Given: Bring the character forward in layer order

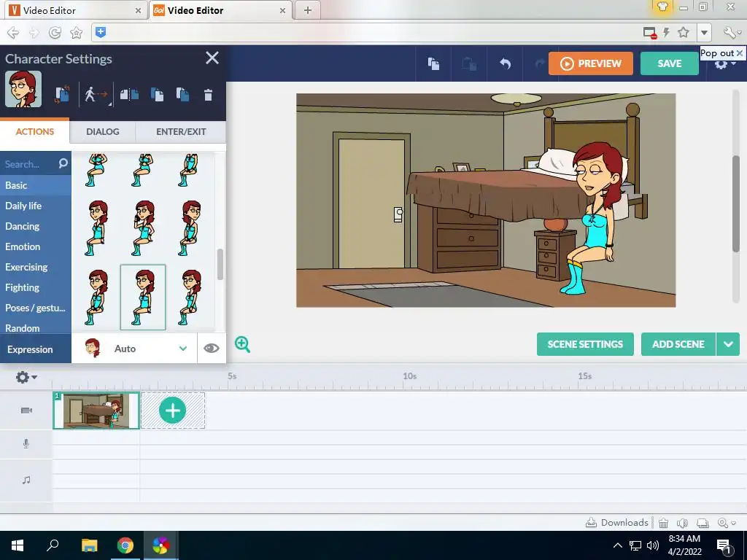Looking at the screenshot, I should (157, 94).
